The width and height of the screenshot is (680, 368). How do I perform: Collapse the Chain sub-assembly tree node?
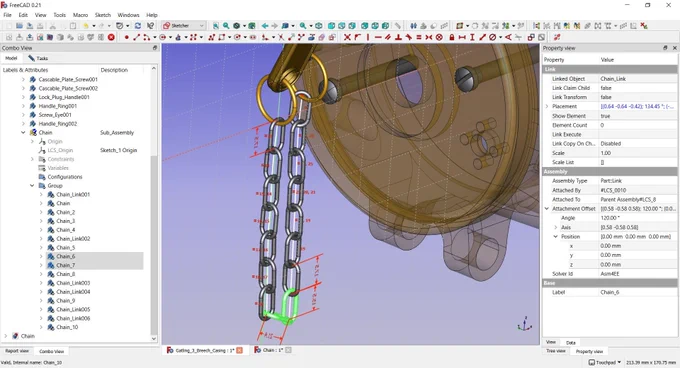[23, 133]
